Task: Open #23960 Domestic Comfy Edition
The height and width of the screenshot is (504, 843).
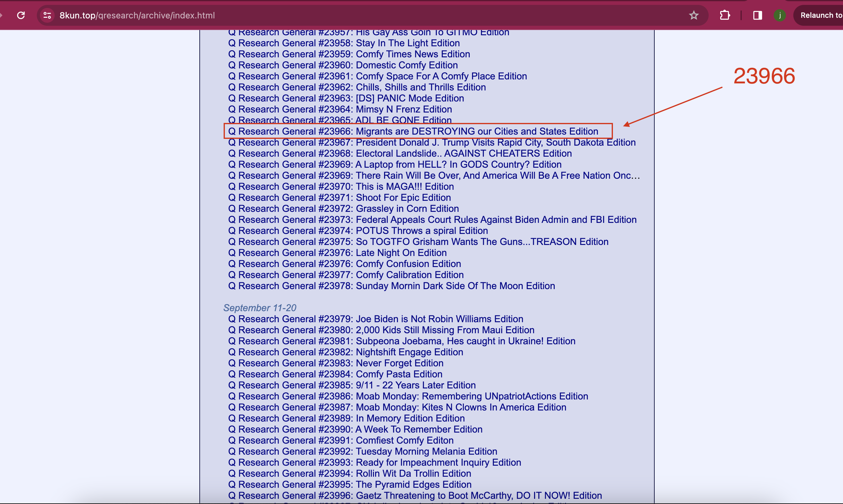Action: 343,65
